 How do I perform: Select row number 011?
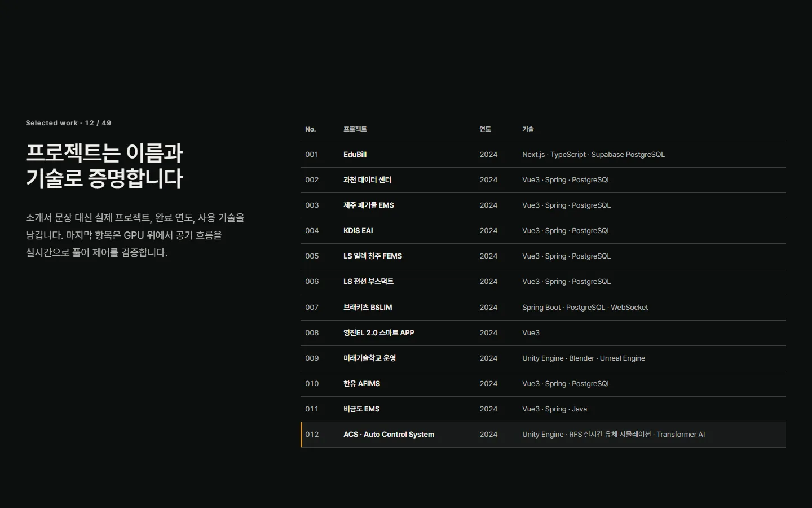coord(312,409)
